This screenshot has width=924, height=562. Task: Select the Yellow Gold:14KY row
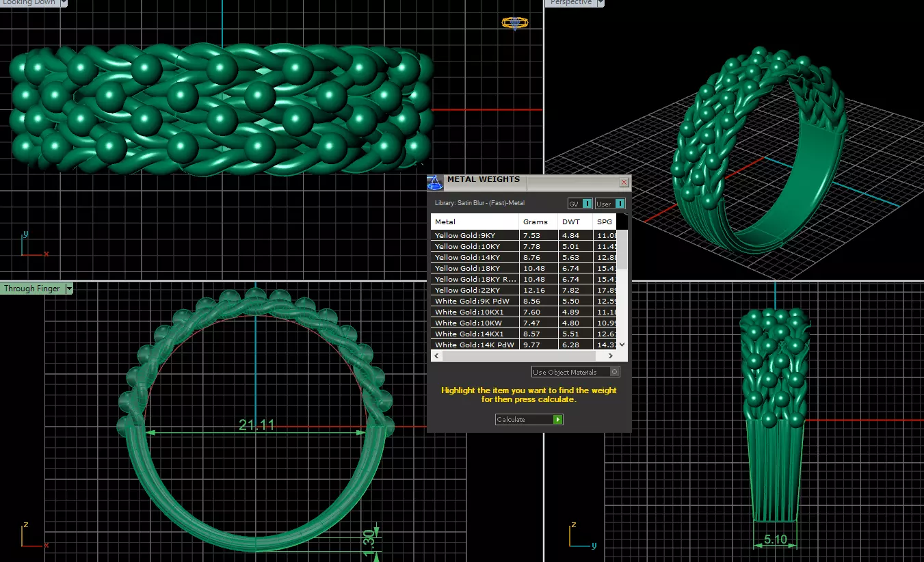[523, 257]
